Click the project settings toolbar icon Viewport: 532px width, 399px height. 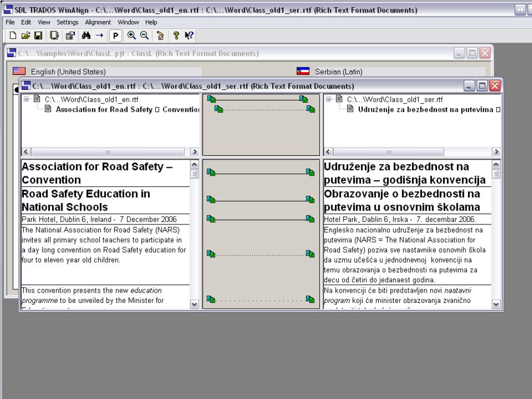click(70, 35)
